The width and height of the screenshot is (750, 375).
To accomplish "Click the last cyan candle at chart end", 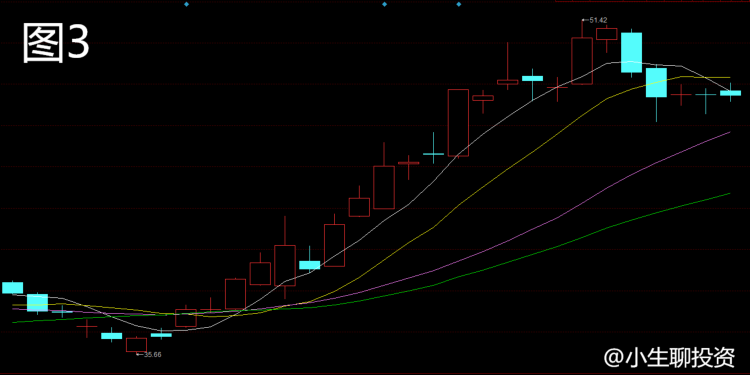I will coord(730,93).
